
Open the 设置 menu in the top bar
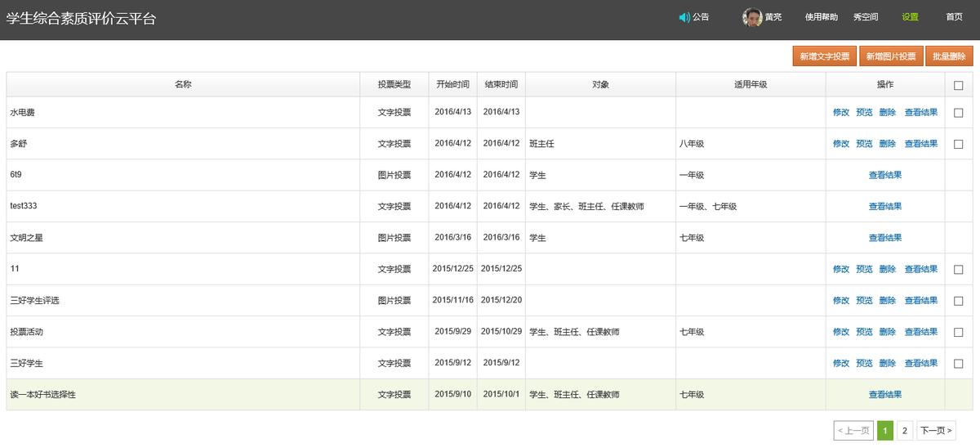pos(910,17)
